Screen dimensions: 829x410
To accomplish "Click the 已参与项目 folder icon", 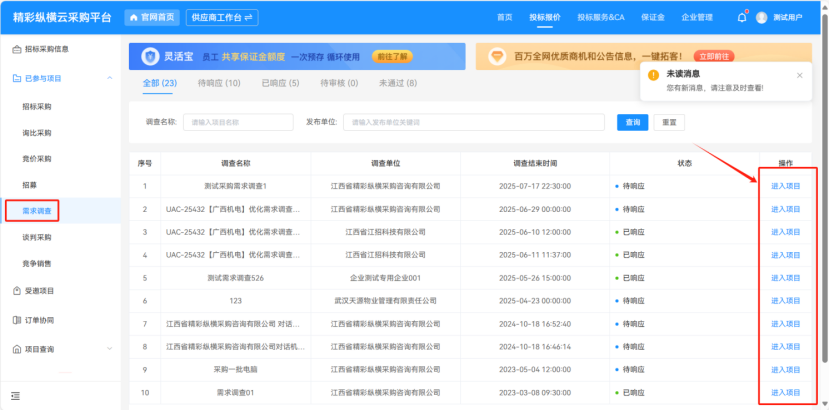I will pyautogui.click(x=17, y=78).
